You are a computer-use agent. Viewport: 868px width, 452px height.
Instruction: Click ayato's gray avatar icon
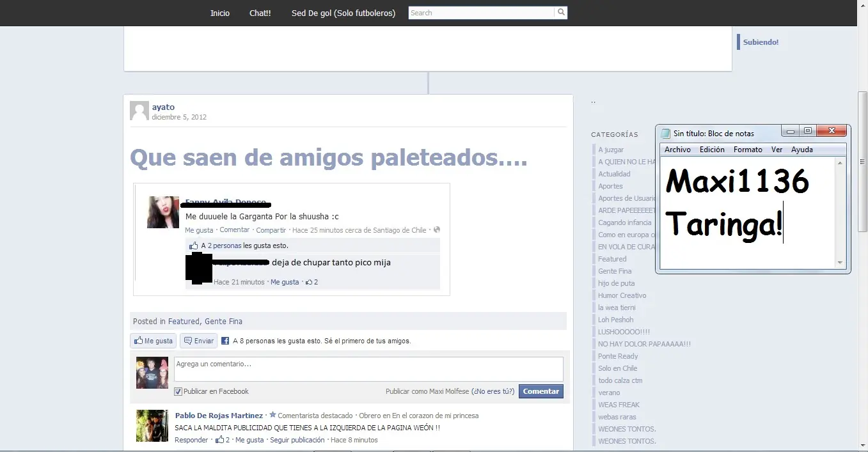tap(139, 111)
